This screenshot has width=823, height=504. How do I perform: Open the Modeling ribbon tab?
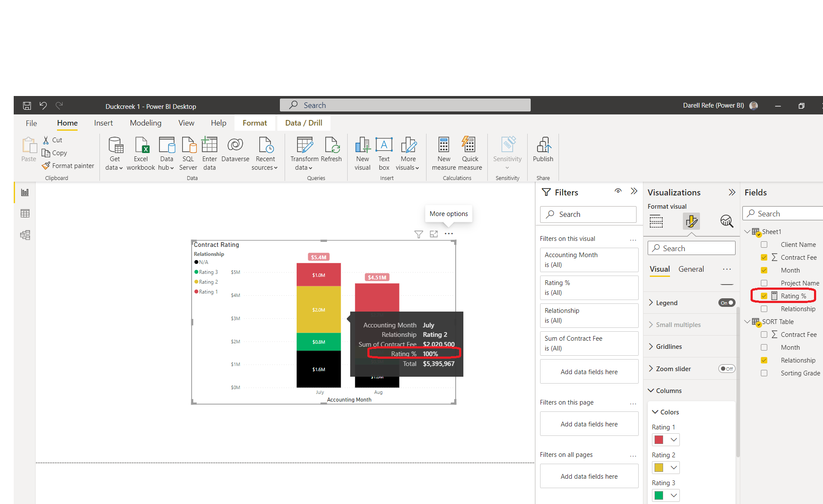point(146,123)
